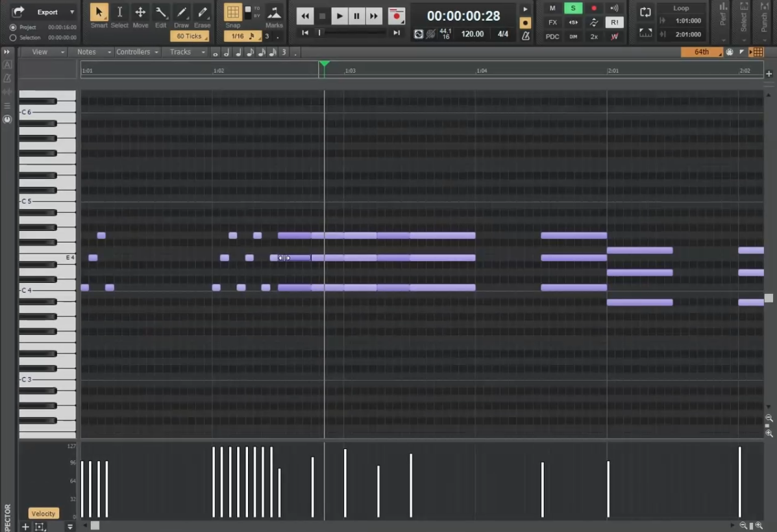Select the sixteenth note duration icon
The image size is (777, 532).
(x=261, y=52)
